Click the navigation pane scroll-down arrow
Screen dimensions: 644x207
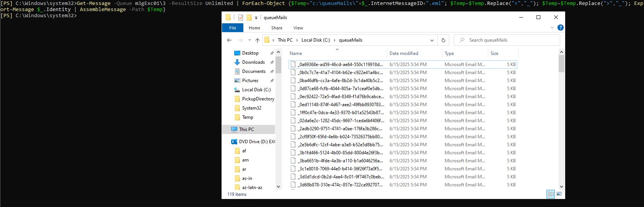tap(278, 187)
